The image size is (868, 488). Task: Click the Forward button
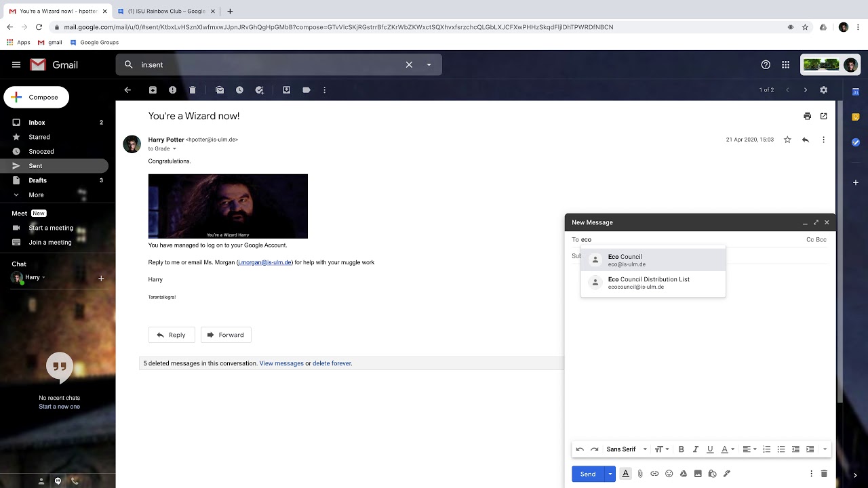point(226,335)
